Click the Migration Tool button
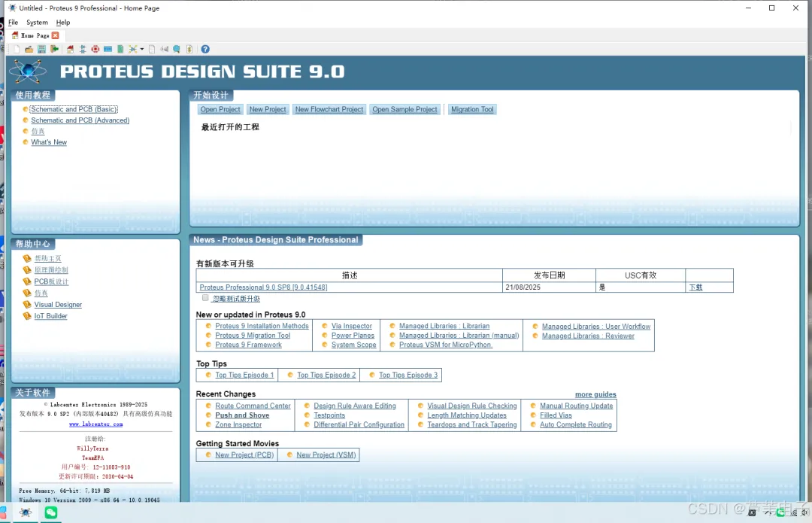The image size is (812, 523). click(471, 109)
